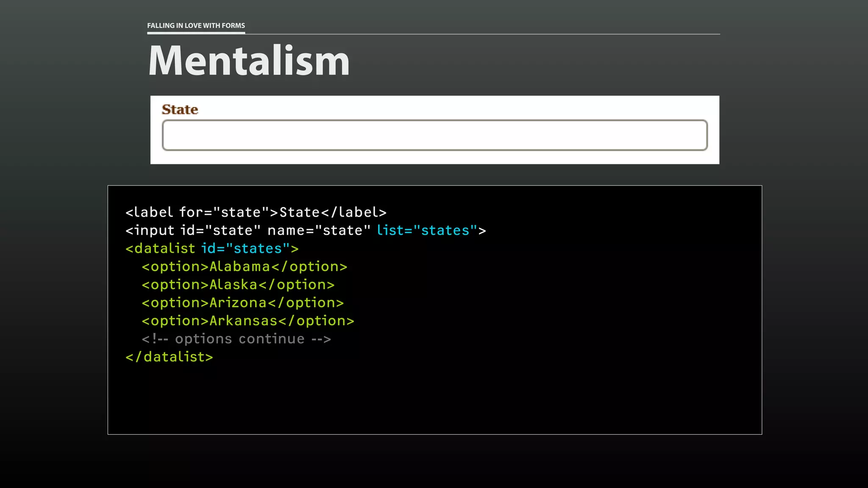868x488 pixels.
Task: Click the closing /datalist tag
Action: click(169, 357)
